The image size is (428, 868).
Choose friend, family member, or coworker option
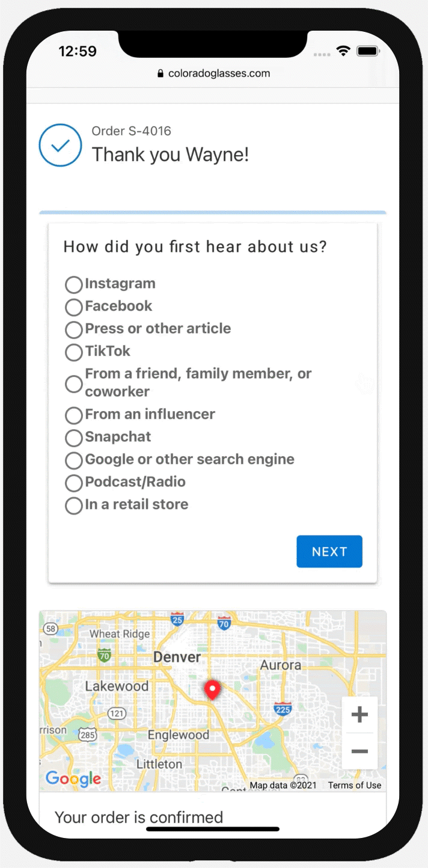[x=73, y=384]
